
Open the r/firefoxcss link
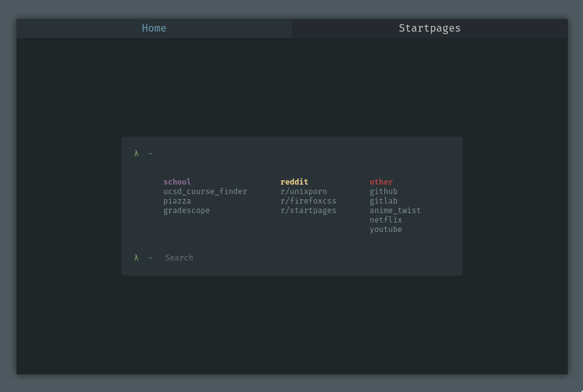tap(308, 201)
